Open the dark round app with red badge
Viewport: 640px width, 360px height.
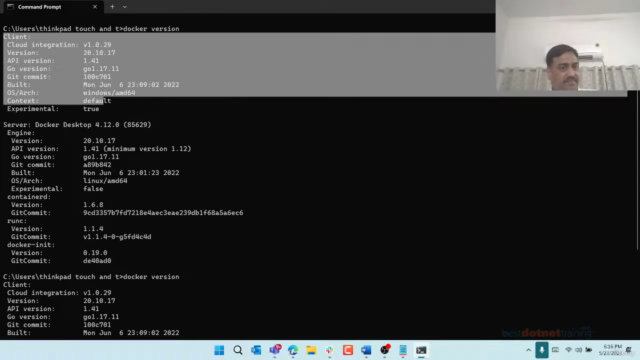(384, 350)
